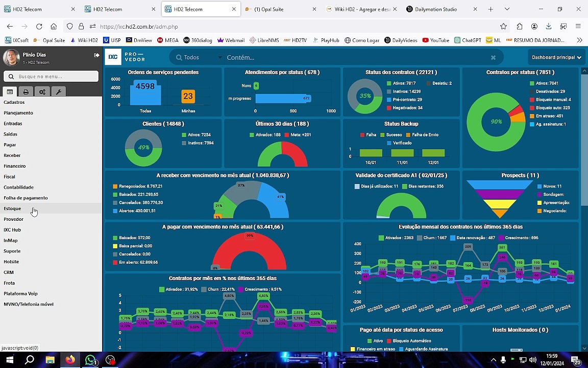Viewport: 588px width, 368px height.
Task: Toggle the Churn : 1667 legend swatch
Action: (x=420, y=238)
